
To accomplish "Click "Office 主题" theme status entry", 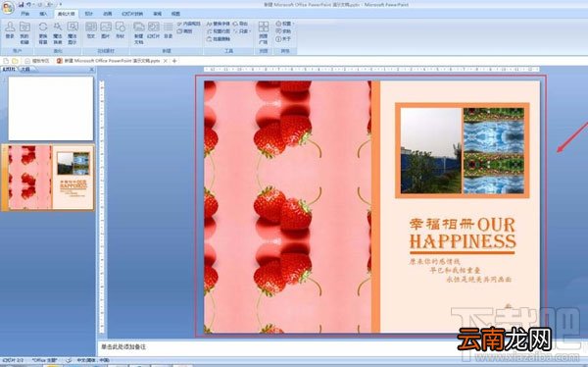I will (44, 360).
